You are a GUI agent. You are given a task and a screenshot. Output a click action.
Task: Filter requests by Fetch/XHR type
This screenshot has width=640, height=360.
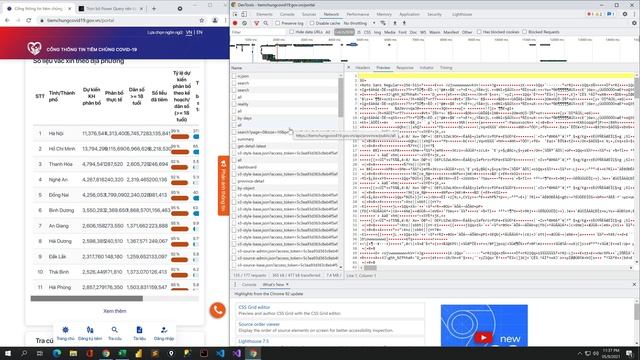344,32
